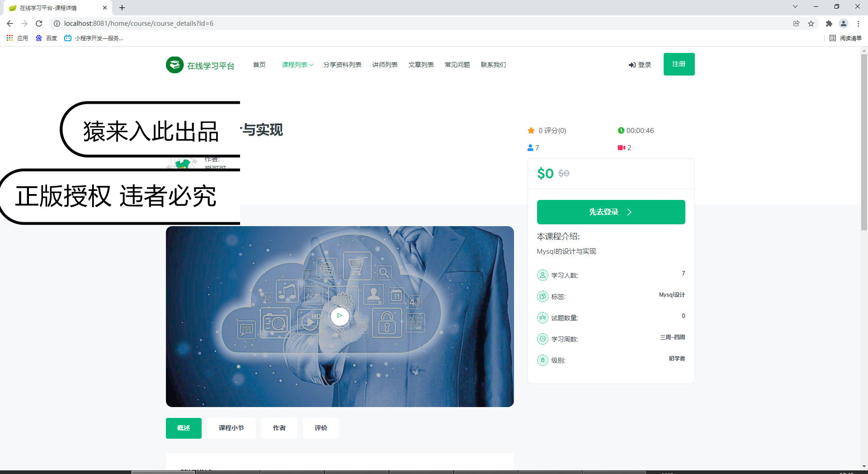
Task: Click the 试题数量 row icon
Action: [542, 318]
